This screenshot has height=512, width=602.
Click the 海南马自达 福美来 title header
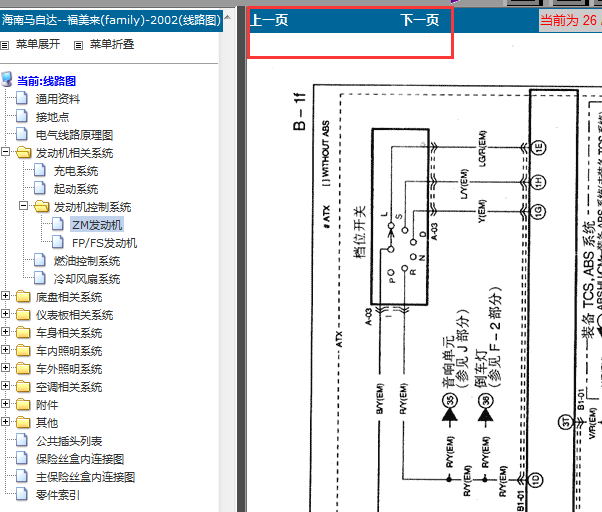point(111,20)
